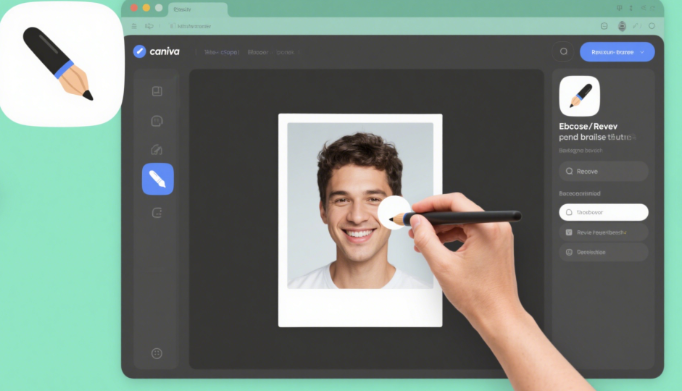Click the yellow minimize button of the browser window
Viewport: 682px width, 391px height.
click(x=146, y=8)
